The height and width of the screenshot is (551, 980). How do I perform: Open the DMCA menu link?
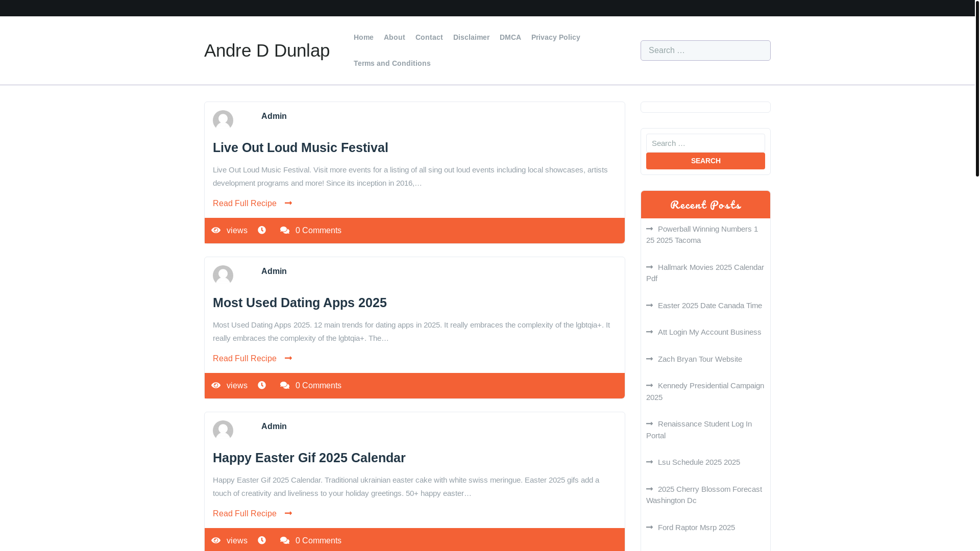[x=510, y=37]
